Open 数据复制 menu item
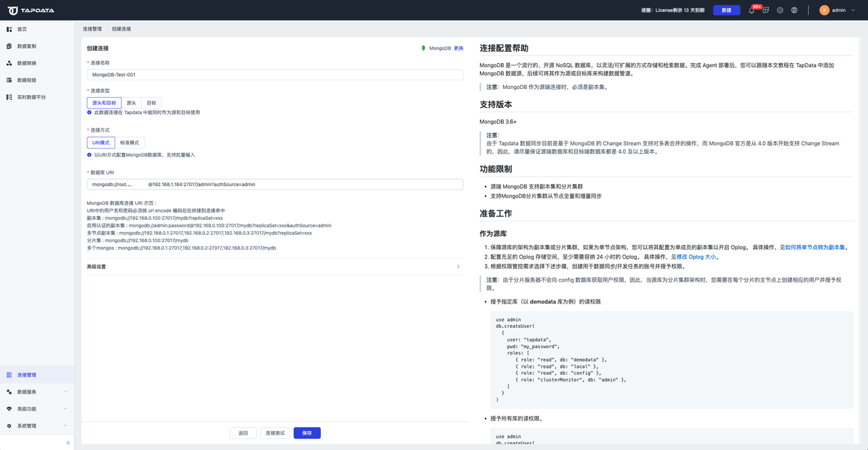The width and height of the screenshot is (868, 450). pos(37,46)
